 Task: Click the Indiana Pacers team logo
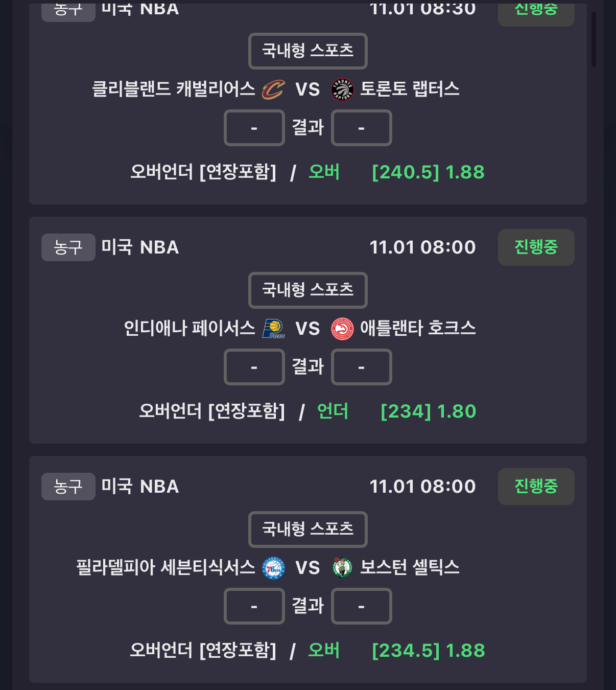click(x=273, y=329)
